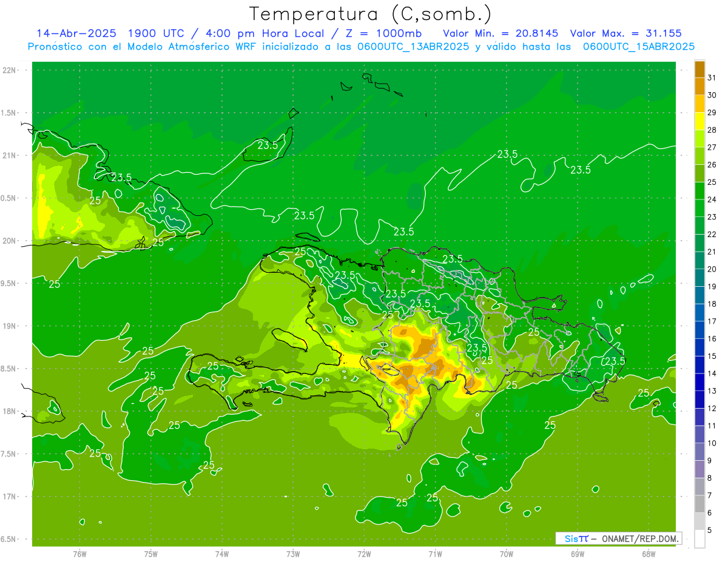Click the color scale label "12"
This screenshot has width=728, height=562.
pyautogui.click(x=711, y=409)
